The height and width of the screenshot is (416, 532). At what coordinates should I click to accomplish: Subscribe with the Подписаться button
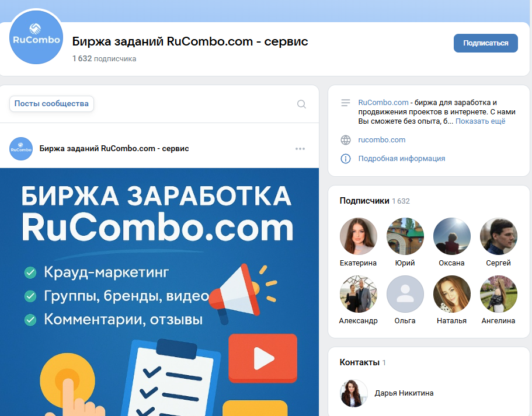485,43
